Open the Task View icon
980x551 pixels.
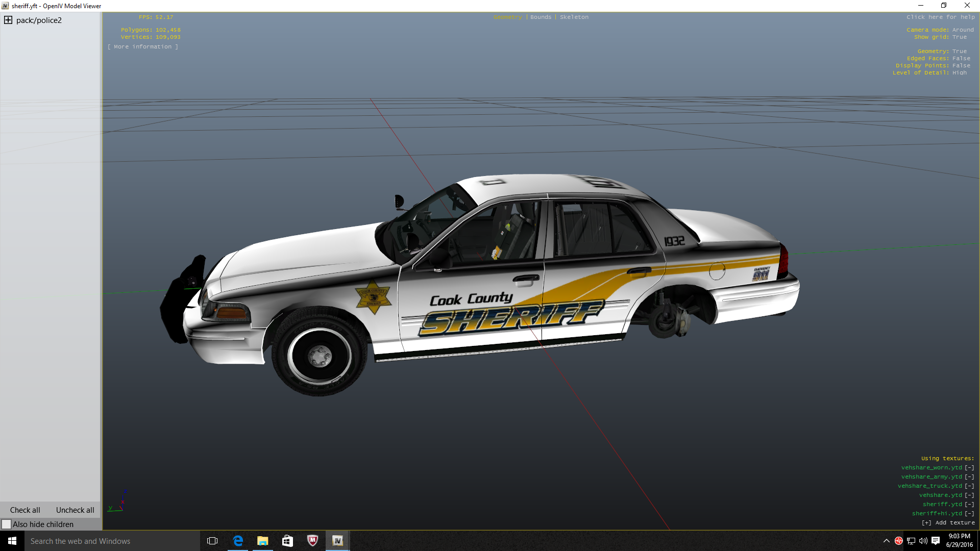212,541
